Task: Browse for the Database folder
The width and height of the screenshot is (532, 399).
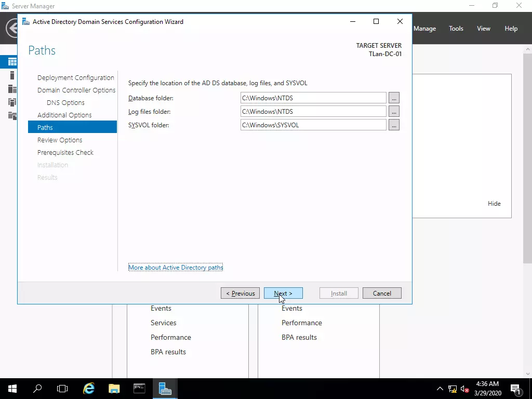Action: point(394,98)
